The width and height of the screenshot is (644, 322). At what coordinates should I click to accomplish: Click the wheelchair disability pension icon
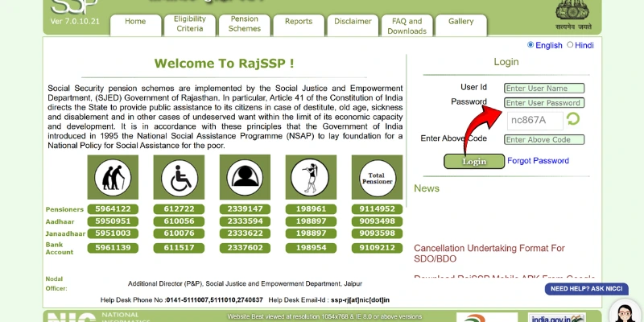(179, 177)
